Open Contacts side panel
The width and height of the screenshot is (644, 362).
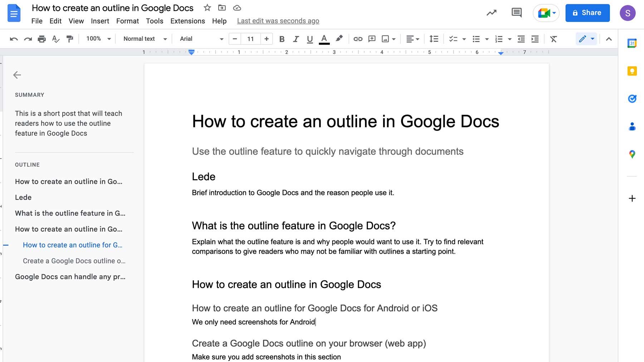point(632,126)
